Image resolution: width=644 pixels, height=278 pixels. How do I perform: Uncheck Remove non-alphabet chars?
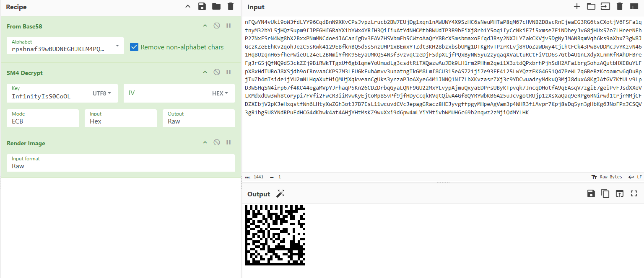click(134, 47)
